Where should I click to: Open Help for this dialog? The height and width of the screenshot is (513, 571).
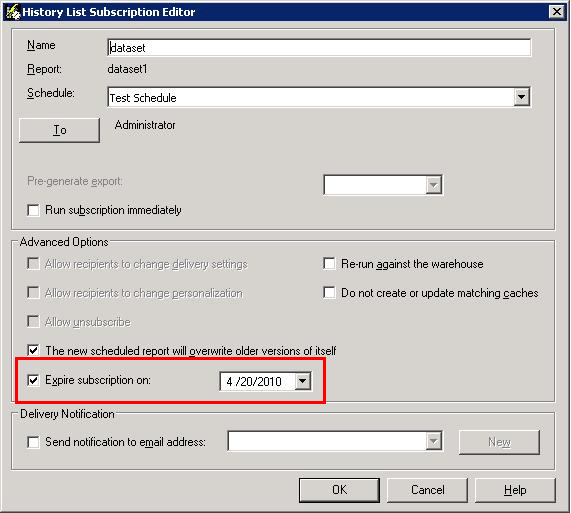(515, 490)
